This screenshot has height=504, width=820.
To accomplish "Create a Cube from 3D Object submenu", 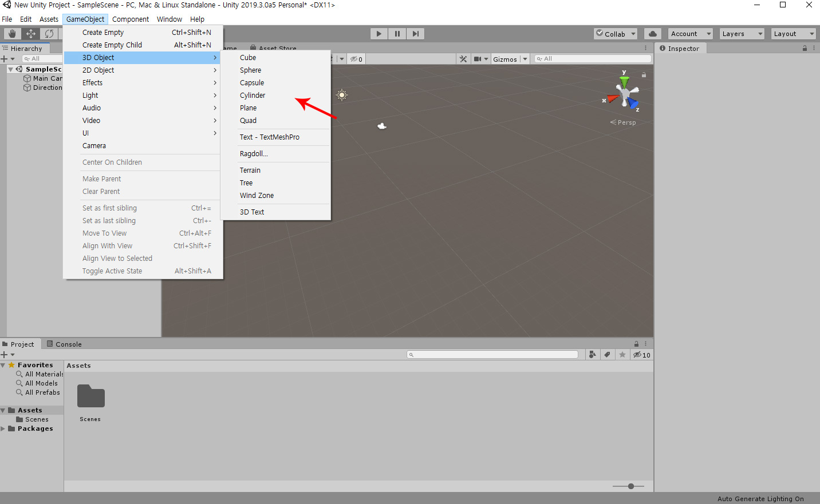I will click(276, 58).
